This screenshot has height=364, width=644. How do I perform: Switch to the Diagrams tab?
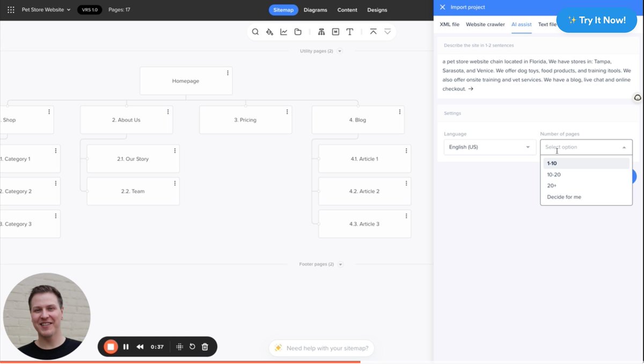(315, 10)
